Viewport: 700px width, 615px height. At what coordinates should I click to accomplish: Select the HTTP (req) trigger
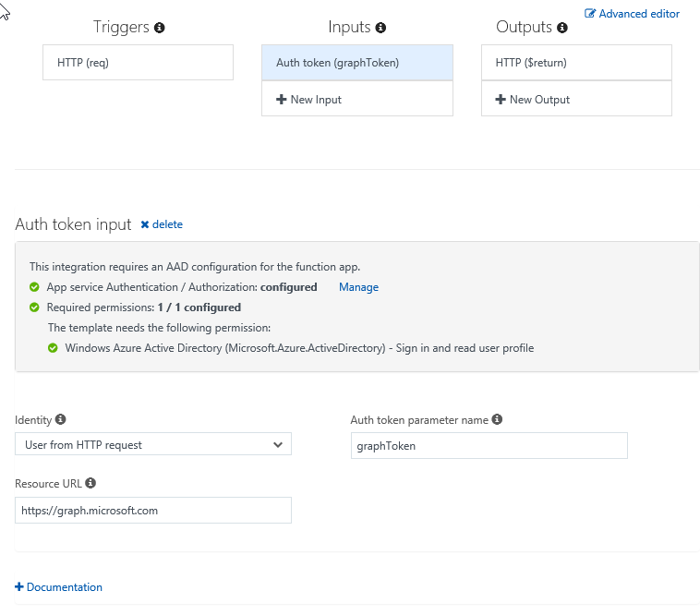tap(138, 63)
